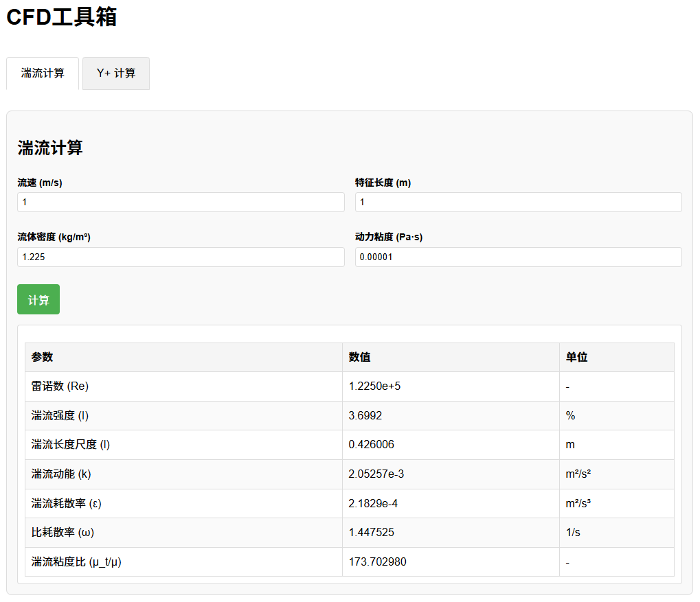
Task: Click the 流速 (m/s) input field
Action: coord(181,202)
